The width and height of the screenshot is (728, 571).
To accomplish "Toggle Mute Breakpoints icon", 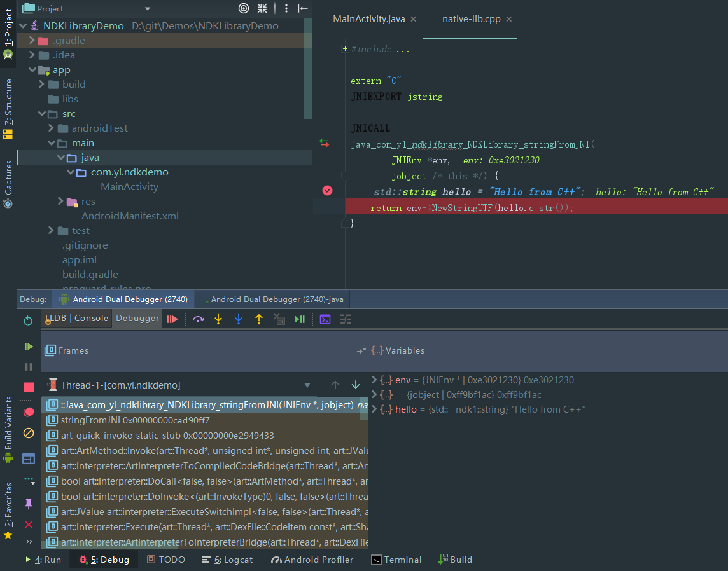I will (29, 433).
